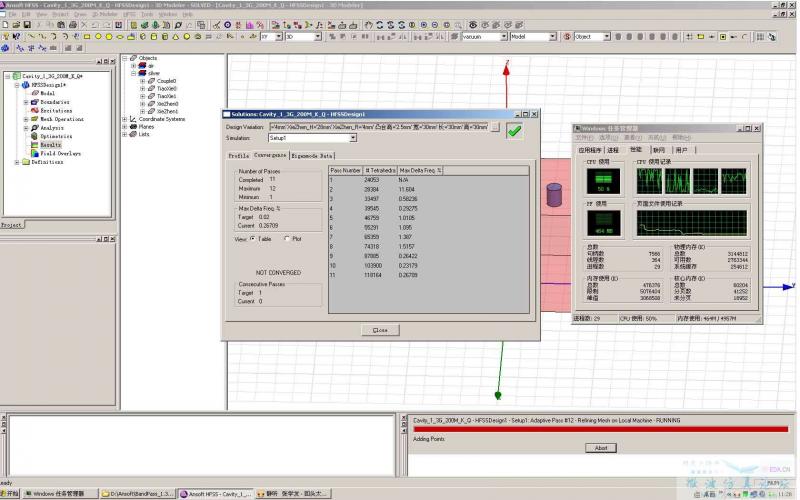Click the silver material icon in the model tree
This screenshot has height=500, width=800.
pyautogui.click(x=140, y=73)
